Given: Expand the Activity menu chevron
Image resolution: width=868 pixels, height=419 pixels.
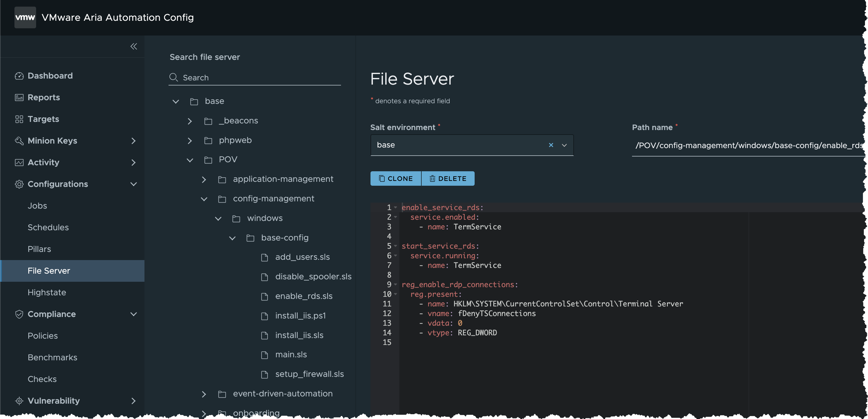Looking at the screenshot, I should coord(133,163).
